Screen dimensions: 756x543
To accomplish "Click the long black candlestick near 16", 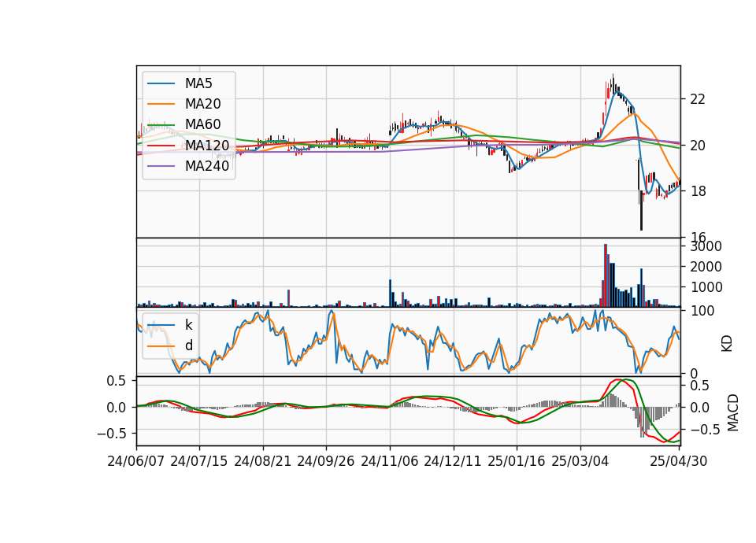I will tap(641, 210).
